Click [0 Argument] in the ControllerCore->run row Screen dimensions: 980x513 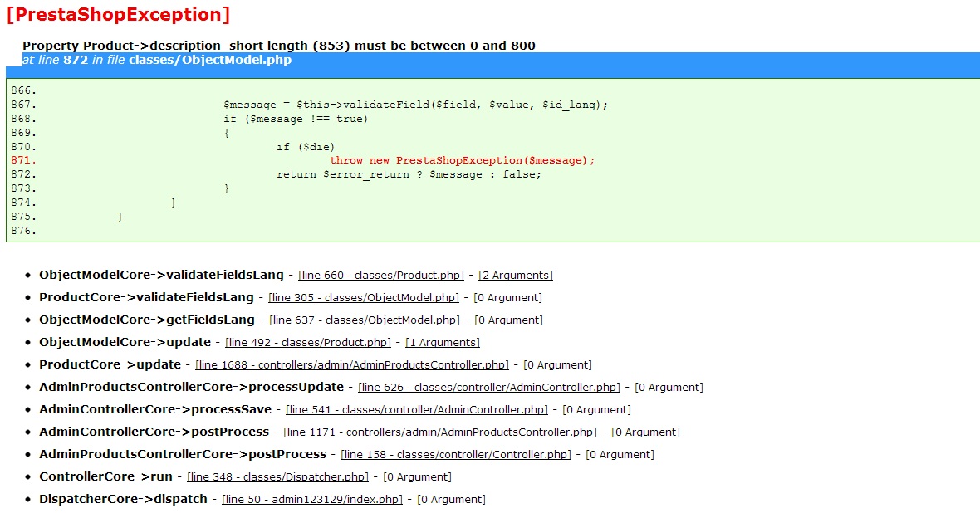(x=417, y=478)
